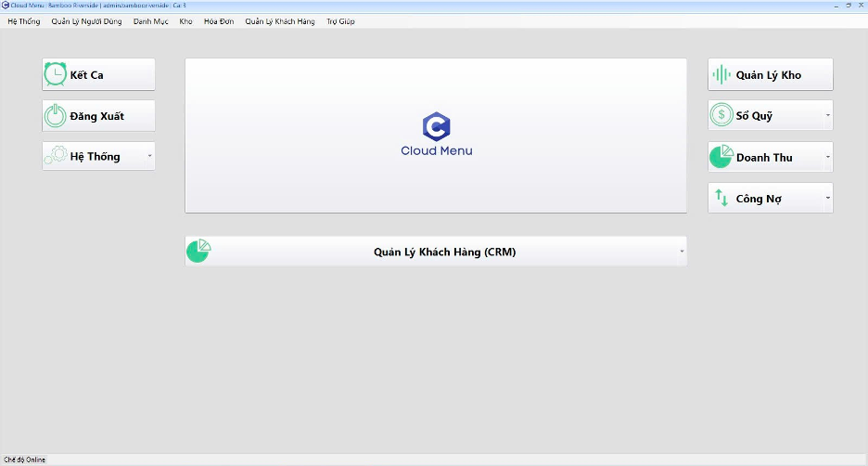Restore down the Cloud Menu window
Viewport: 868px width, 466px height.
point(849,5)
